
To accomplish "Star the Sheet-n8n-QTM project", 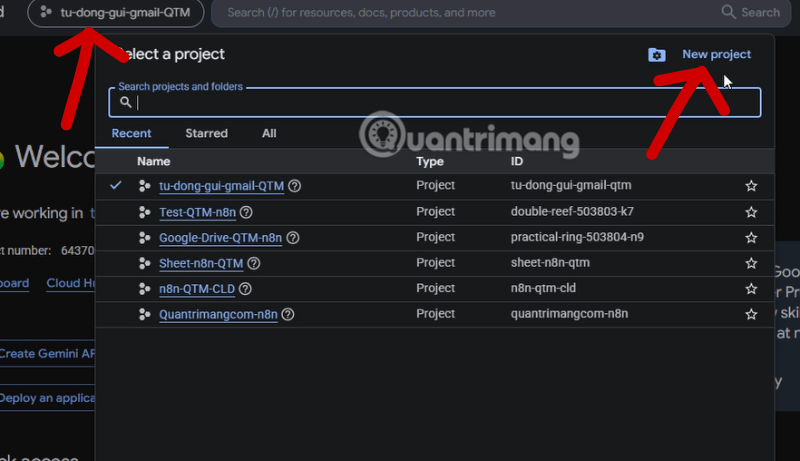I will (x=751, y=263).
